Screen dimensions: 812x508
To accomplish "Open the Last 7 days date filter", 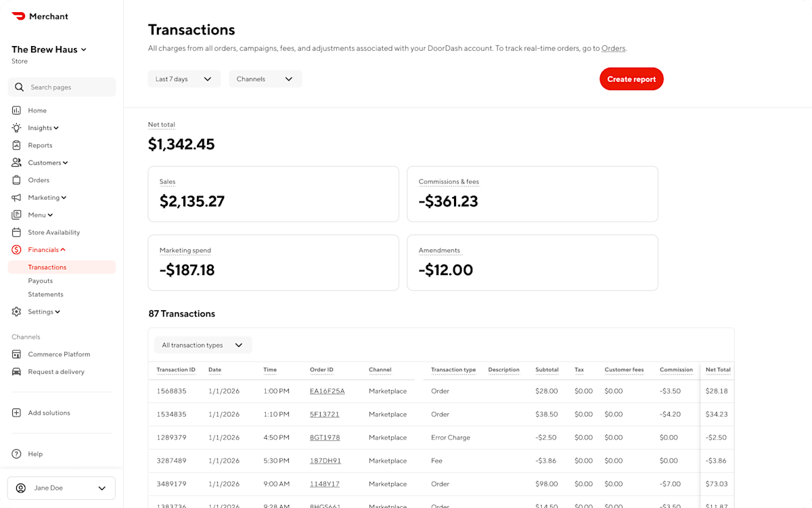I will [183, 79].
